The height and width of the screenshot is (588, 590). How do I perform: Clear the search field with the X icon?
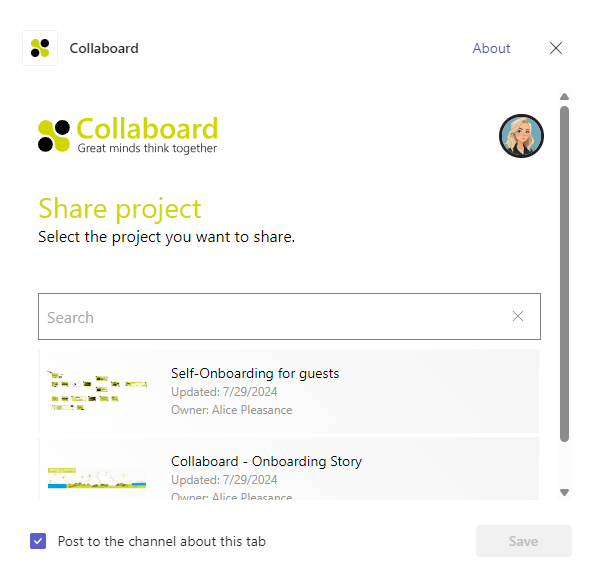click(x=518, y=316)
